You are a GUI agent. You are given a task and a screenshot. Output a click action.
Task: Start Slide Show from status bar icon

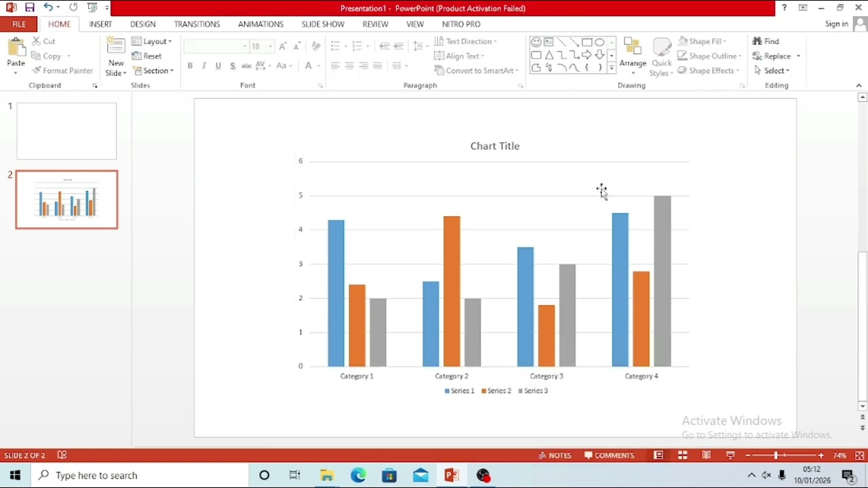coord(730,455)
